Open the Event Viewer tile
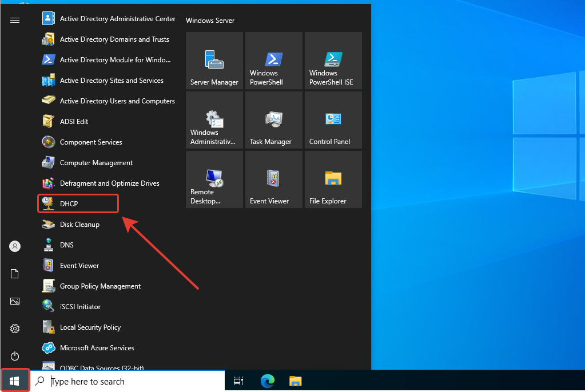The width and height of the screenshot is (585, 392). (273, 180)
